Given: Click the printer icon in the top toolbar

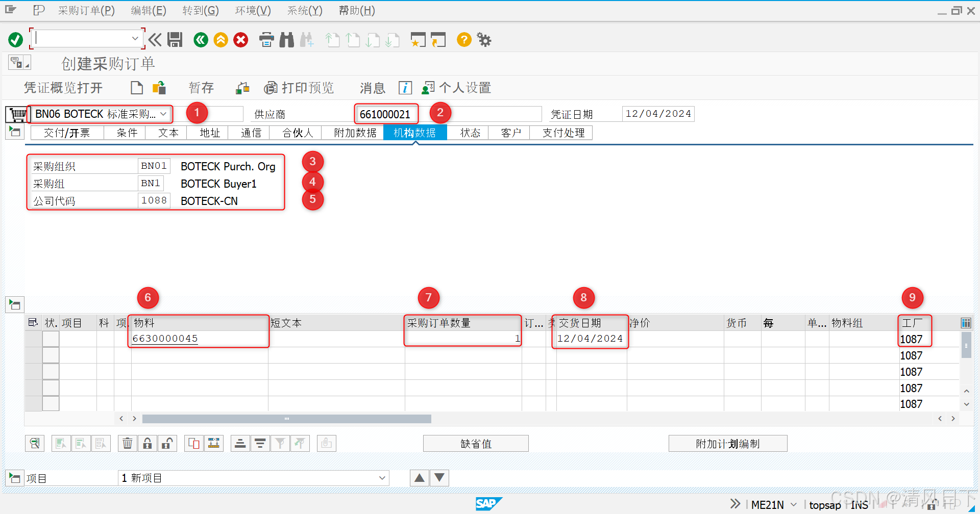Looking at the screenshot, I should coord(266,40).
